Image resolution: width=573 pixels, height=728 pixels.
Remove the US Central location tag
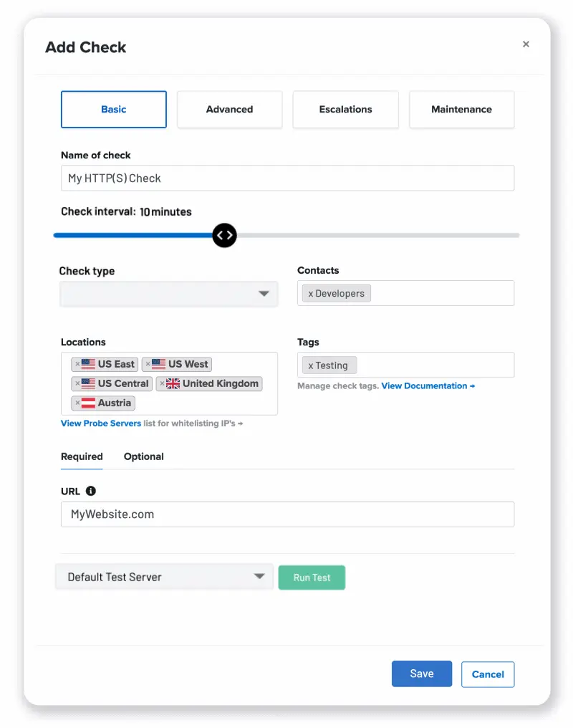(77, 383)
